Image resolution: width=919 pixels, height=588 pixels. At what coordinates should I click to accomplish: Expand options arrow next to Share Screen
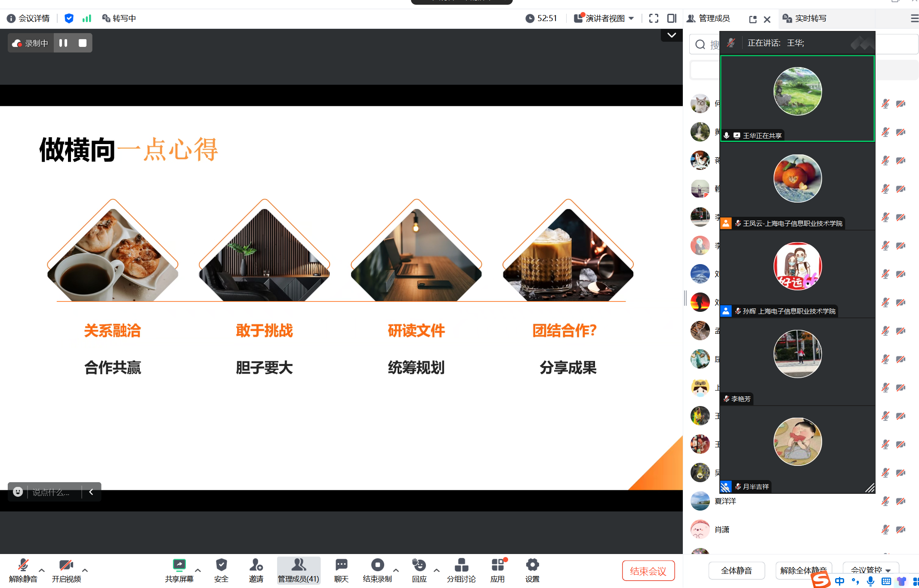[198, 570]
